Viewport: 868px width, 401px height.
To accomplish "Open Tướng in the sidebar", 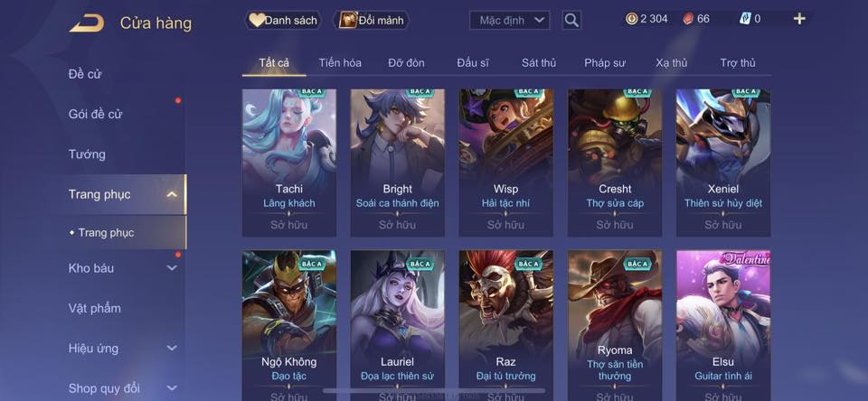I will 87,154.
